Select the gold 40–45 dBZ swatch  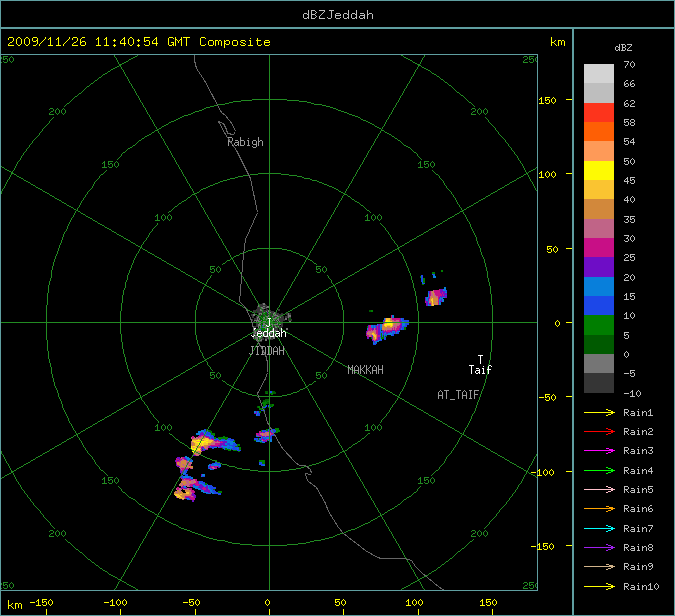tap(599, 189)
